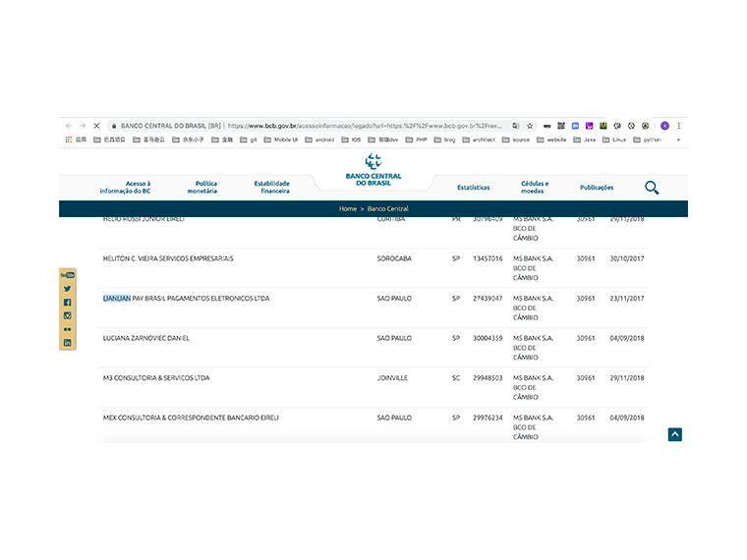
Task: Open the architect bookmarks folder
Action: tap(480, 140)
